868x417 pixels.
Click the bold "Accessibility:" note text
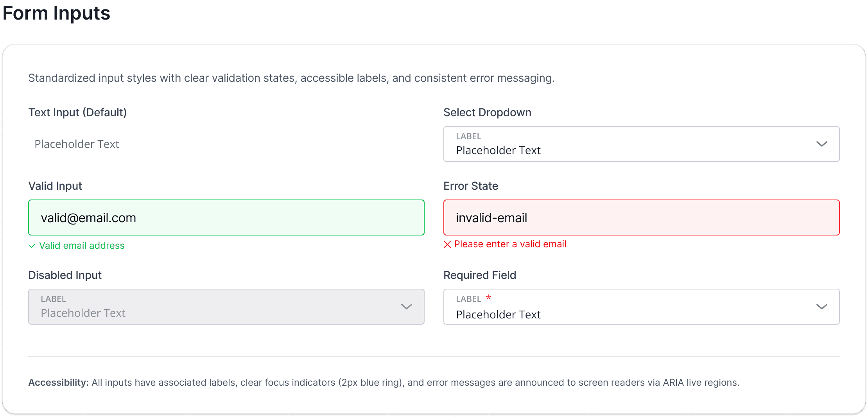coord(59,382)
